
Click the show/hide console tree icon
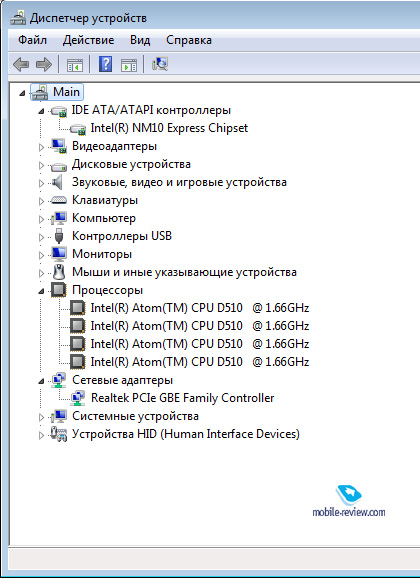click(x=75, y=65)
